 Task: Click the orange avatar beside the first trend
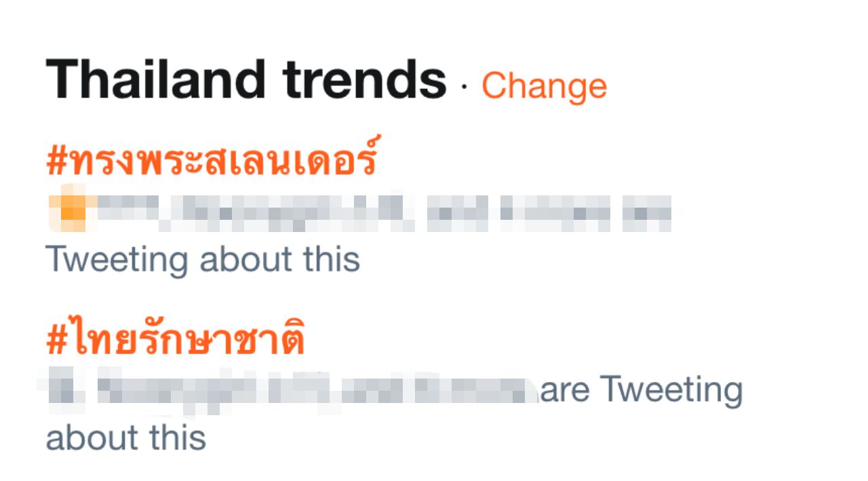[x=69, y=212]
